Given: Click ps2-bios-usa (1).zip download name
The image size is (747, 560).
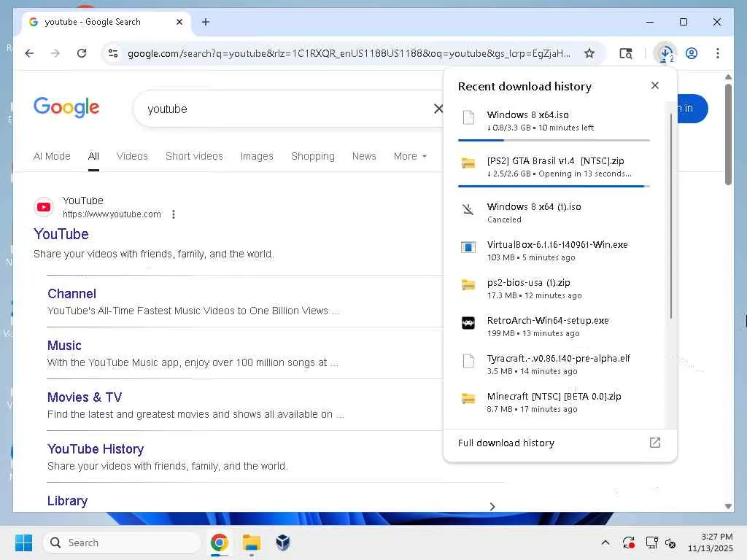Looking at the screenshot, I should coord(528,282).
